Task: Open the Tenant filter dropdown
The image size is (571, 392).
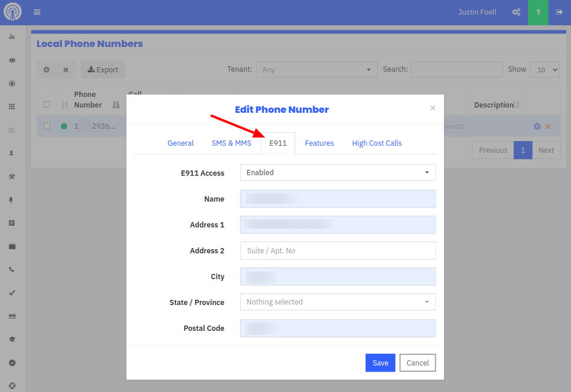Action: [316, 69]
